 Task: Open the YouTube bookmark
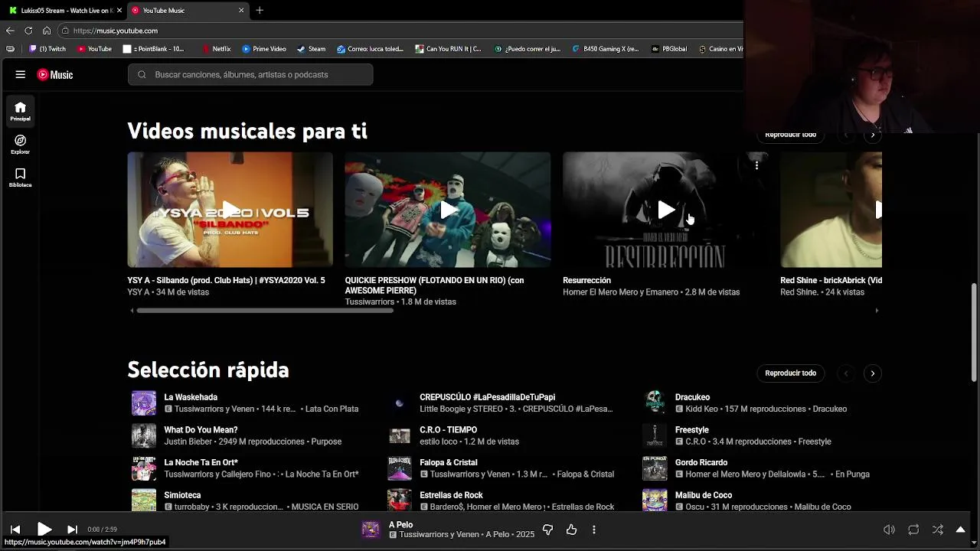point(94,49)
